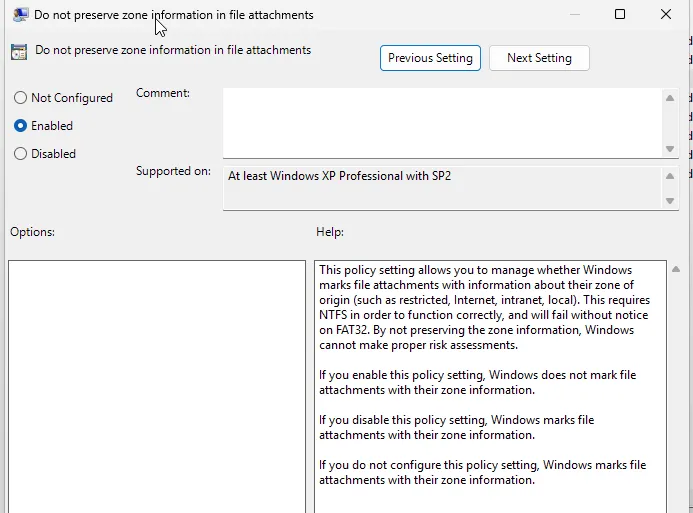Click the Comment box scroll down arrow
This screenshot has width=693, height=513.
671,149
